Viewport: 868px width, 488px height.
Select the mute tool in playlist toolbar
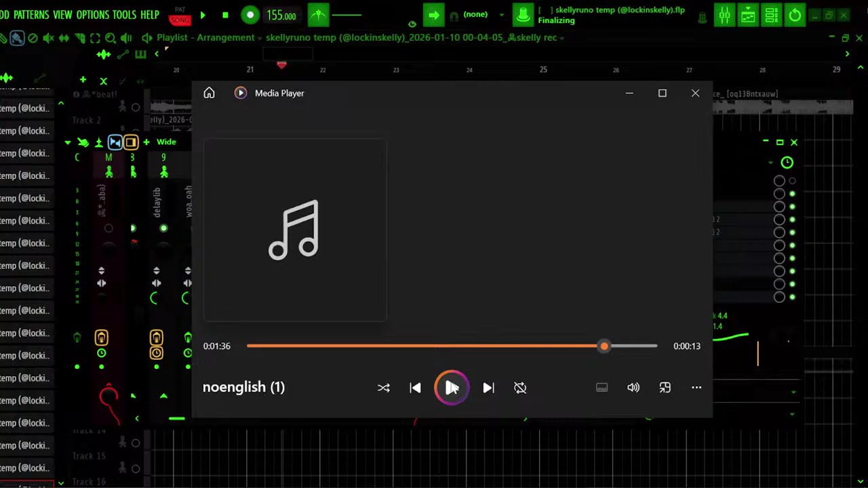[48, 38]
